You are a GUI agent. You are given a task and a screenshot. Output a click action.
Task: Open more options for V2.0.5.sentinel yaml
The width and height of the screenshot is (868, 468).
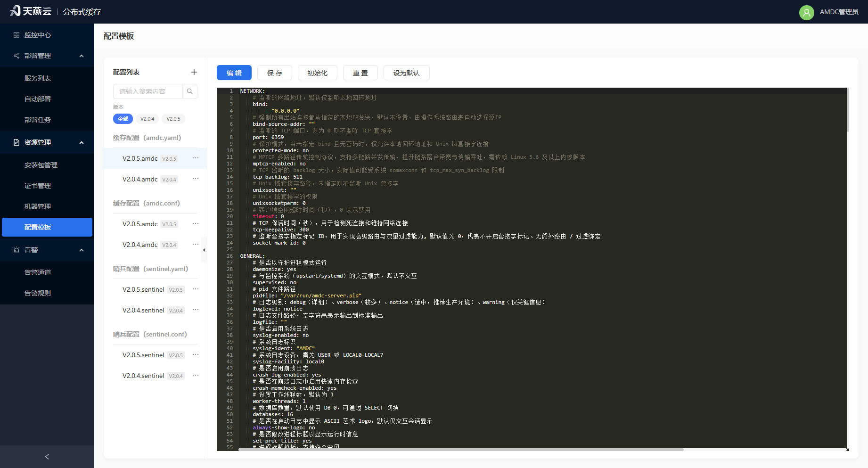[196, 289]
